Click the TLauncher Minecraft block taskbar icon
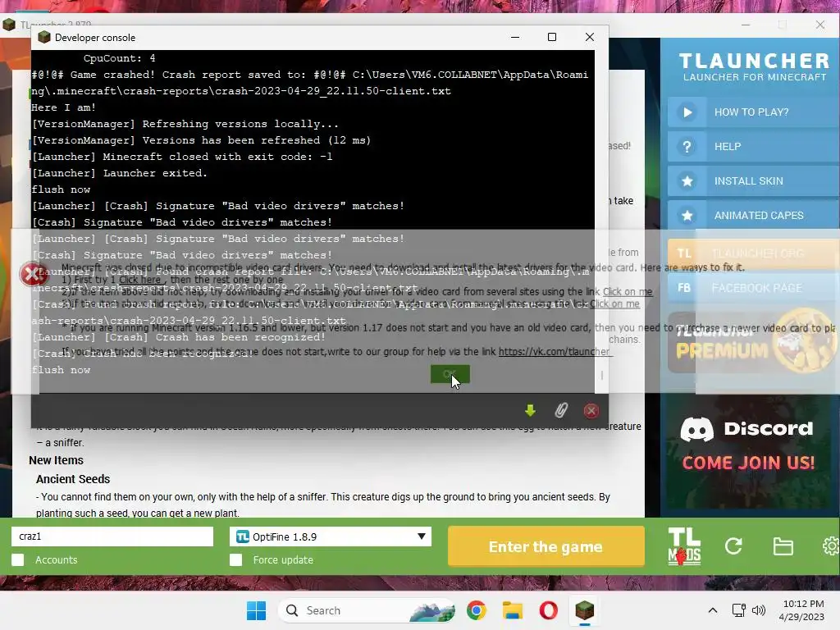840x630 pixels. [584, 610]
